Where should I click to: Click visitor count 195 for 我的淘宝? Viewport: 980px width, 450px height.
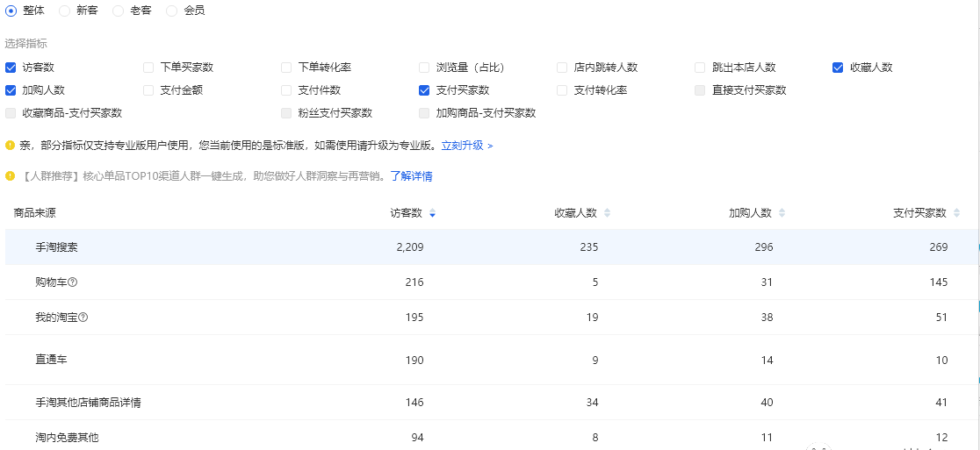click(x=414, y=317)
